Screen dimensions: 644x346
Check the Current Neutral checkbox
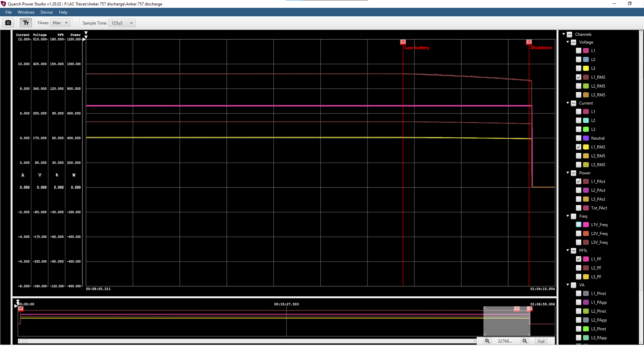[579, 138]
